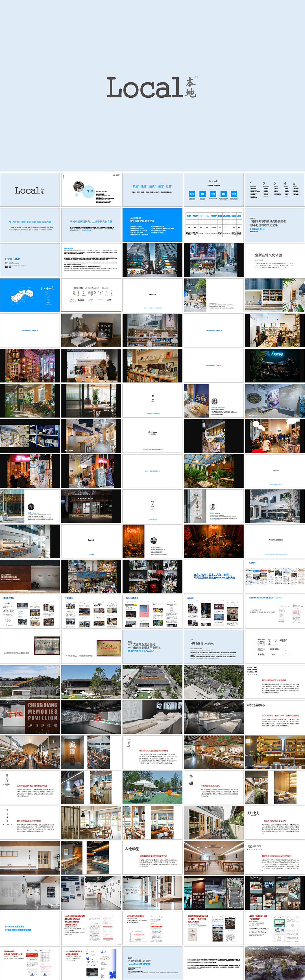
Task: Open the 策划 设计 投资 招商 运营 slide
Action: [152, 190]
